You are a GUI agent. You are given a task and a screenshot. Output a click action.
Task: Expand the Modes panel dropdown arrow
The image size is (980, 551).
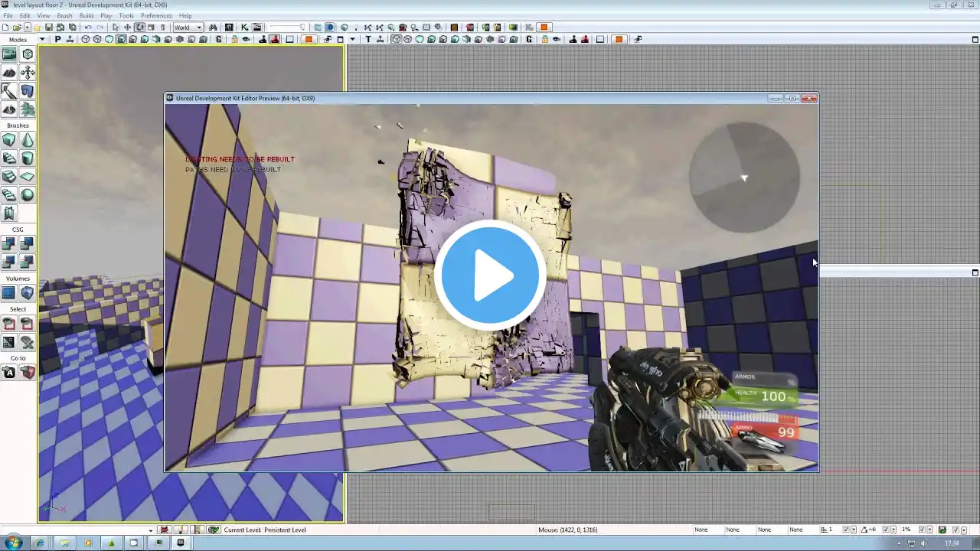click(x=42, y=40)
